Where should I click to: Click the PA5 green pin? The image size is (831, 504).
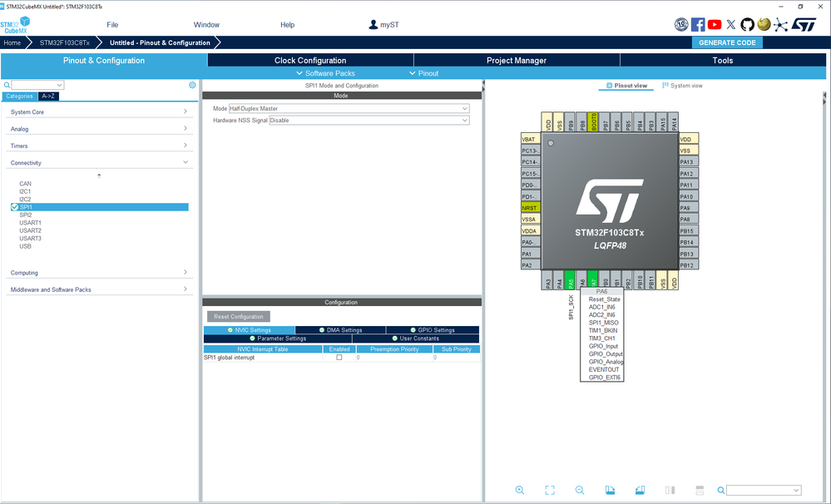[x=571, y=280]
